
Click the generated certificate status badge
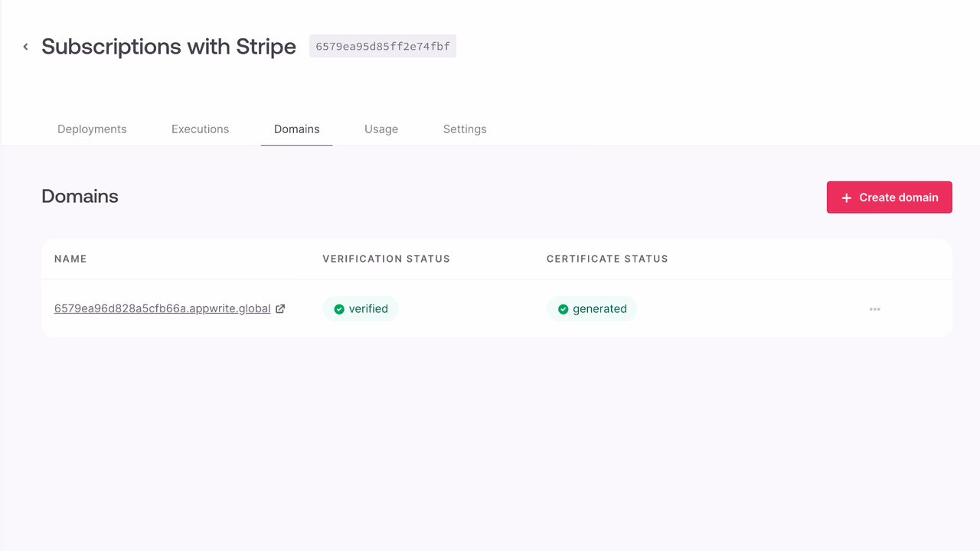pyautogui.click(x=592, y=309)
